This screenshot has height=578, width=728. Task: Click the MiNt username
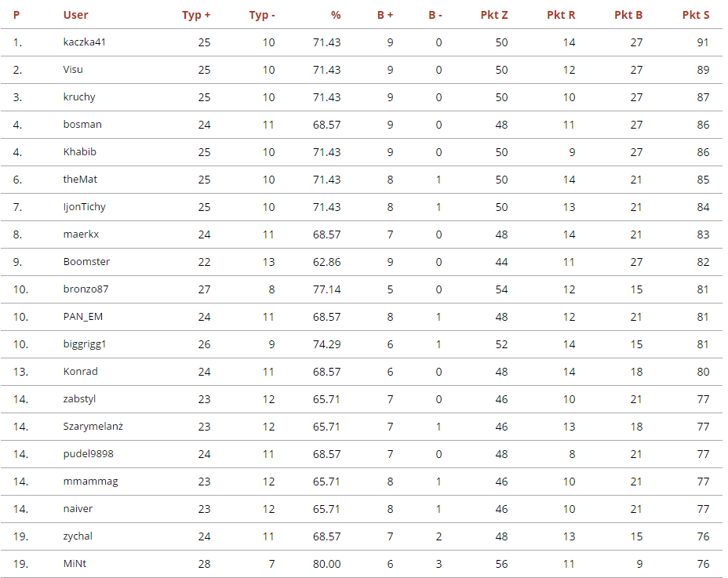coord(75,564)
